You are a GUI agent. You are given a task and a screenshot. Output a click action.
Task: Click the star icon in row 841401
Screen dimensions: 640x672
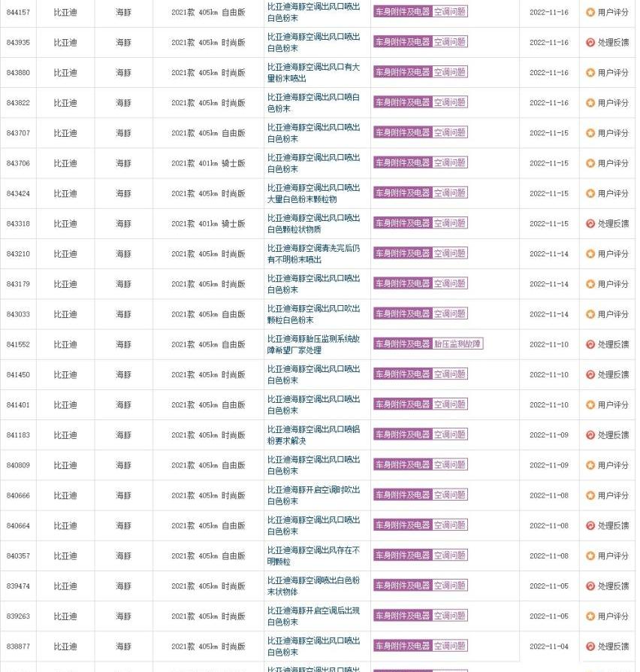point(590,405)
